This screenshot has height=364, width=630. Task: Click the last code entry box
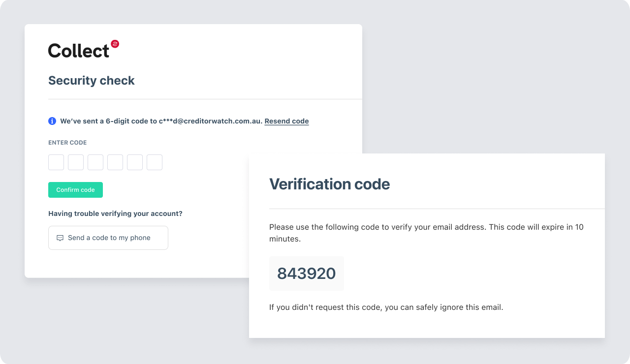[x=154, y=162]
